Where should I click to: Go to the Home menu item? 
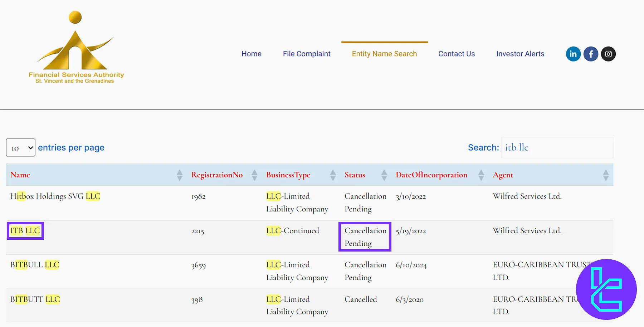pyautogui.click(x=251, y=54)
